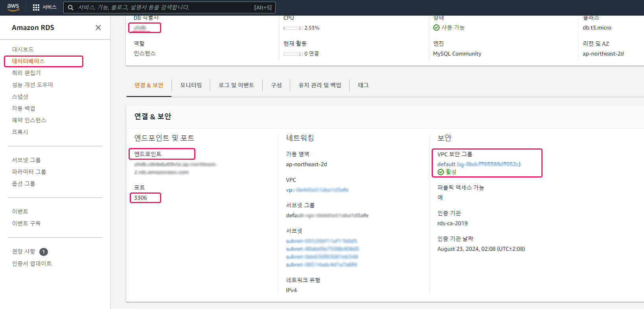The width and height of the screenshot is (644, 309).
Task: Select 데이터베이스 in the sidebar
Action: tap(28, 61)
